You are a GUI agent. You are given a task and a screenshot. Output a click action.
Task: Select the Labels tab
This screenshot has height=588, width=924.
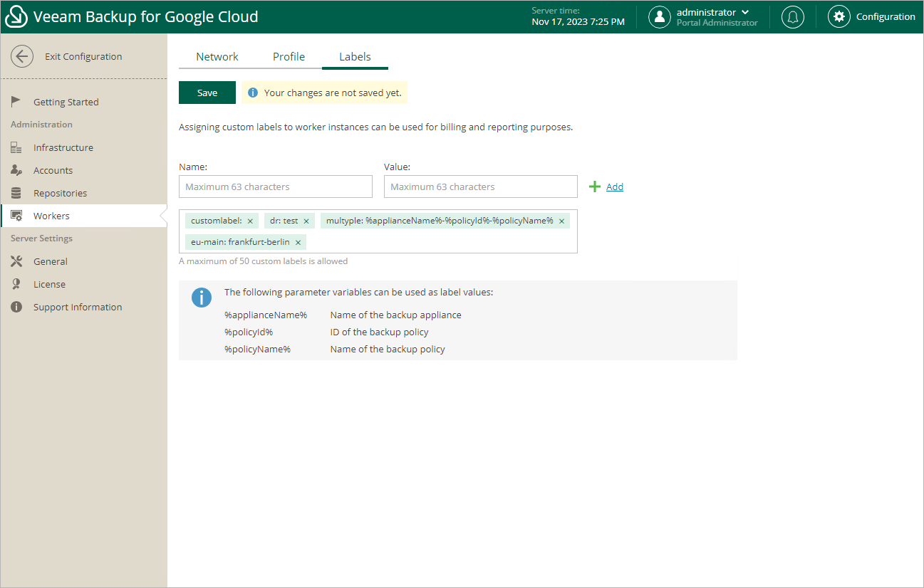click(x=355, y=57)
